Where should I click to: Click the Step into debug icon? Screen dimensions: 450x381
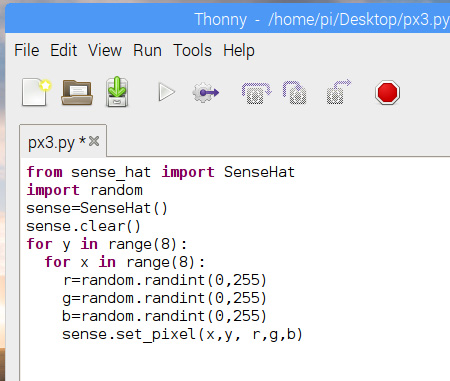(295, 93)
